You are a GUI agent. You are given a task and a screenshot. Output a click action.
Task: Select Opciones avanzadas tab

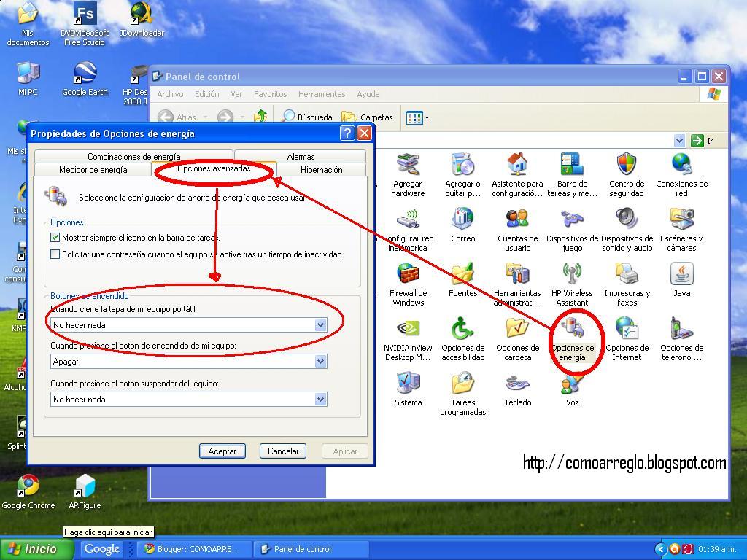214,168
